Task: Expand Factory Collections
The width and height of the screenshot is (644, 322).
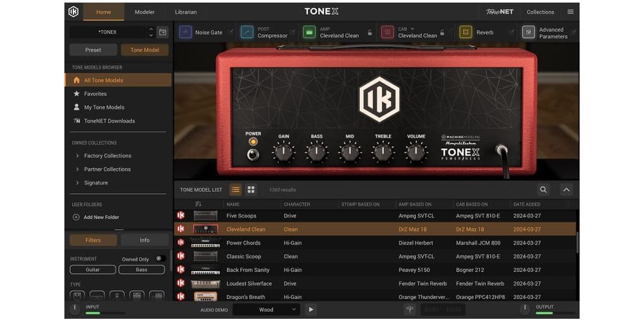Action: click(x=77, y=156)
